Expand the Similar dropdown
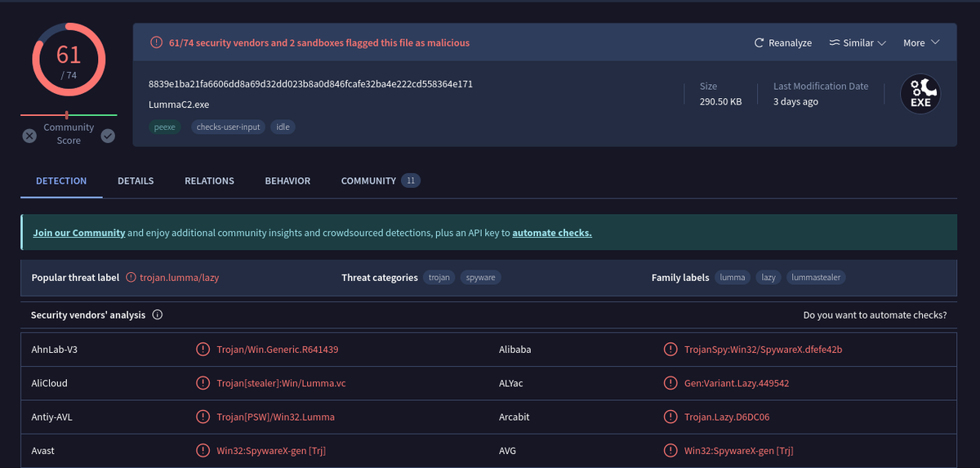This screenshot has width=980, height=468. [x=857, y=42]
